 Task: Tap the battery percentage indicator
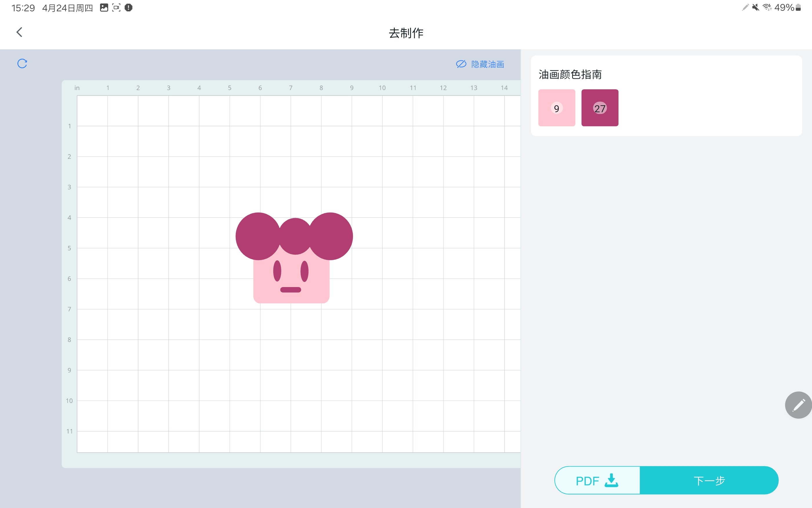click(784, 7)
